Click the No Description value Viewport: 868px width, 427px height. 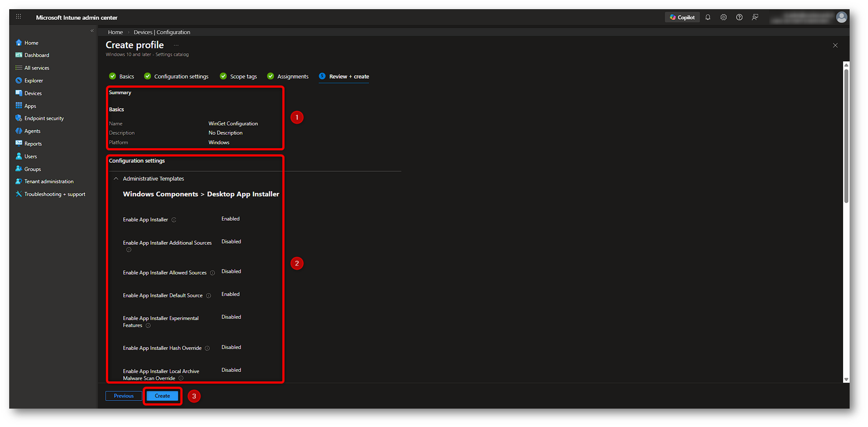point(225,133)
